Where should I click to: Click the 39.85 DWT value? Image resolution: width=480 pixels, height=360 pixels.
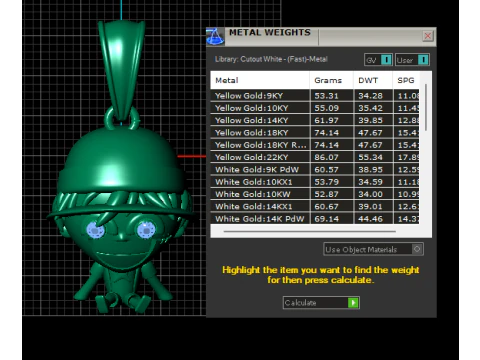coord(370,120)
